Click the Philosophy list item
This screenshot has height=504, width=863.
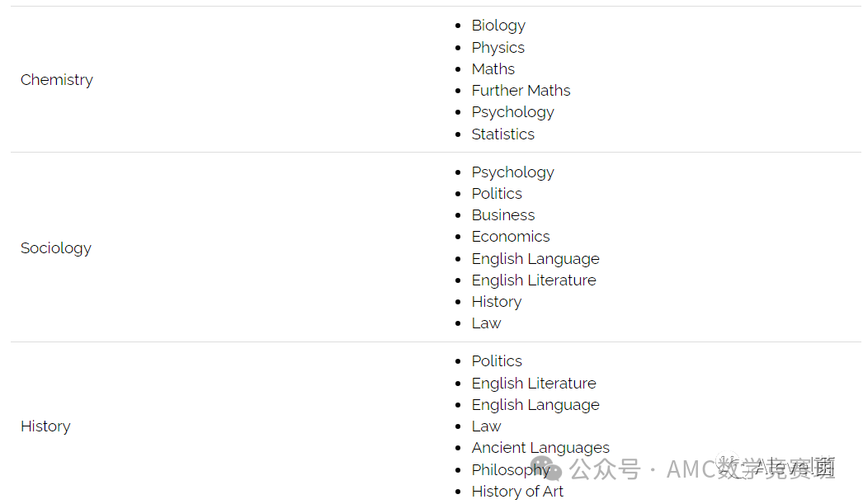point(507,470)
